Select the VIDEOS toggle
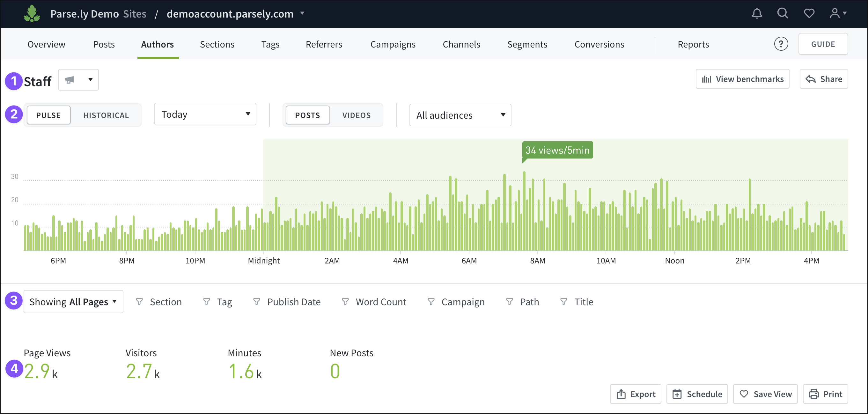 pyautogui.click(x=357, y=115)
